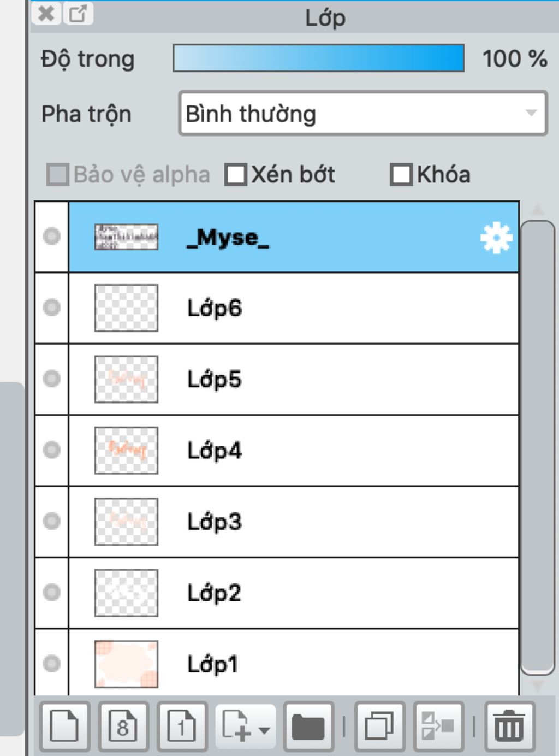This screenshot has width=559, height=756.
Task: Hide the Lớp1 layer
Action: (x=52, y=664)
